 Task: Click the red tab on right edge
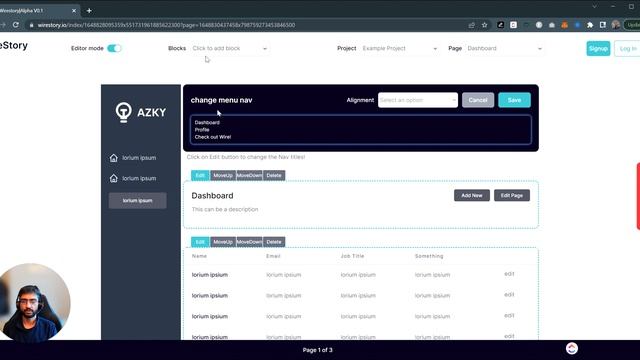click(638, 196)
